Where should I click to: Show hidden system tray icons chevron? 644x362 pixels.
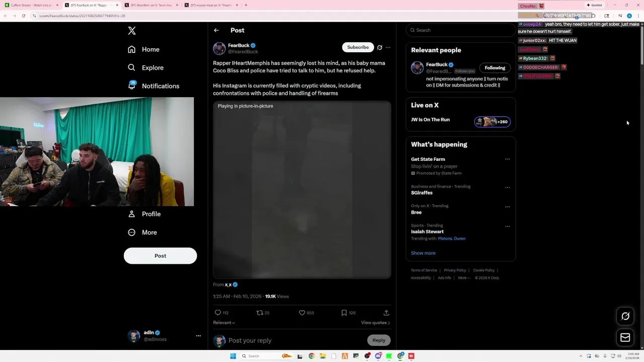[581, 356]
